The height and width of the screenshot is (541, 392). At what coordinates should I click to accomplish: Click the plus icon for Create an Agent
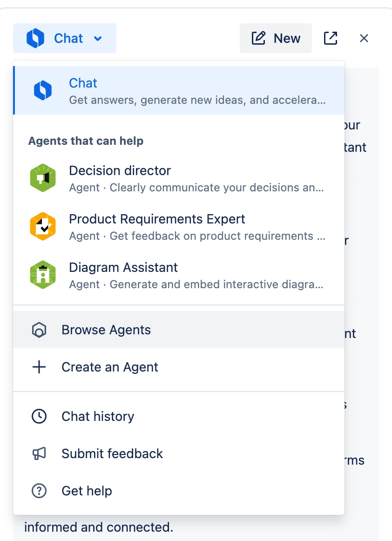click(39, 367)
